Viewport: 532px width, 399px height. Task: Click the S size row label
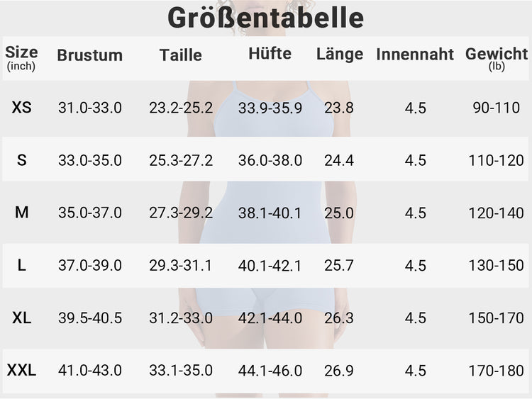22,160
